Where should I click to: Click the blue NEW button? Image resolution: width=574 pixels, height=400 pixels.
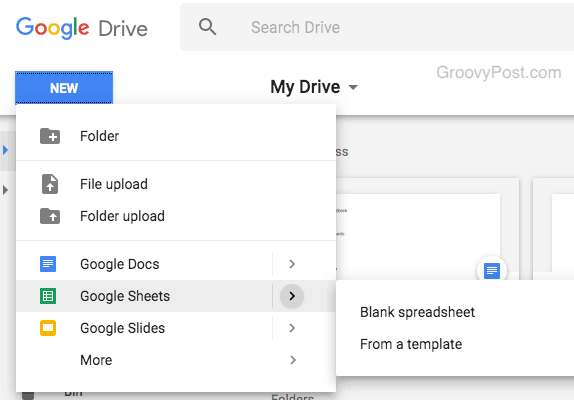[x=64, y=88]
